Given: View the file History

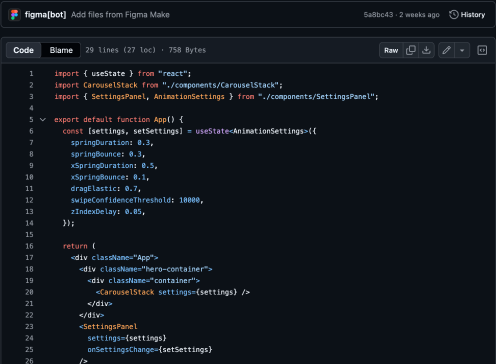Looking at the screenshot, I should tap(467, 15).
